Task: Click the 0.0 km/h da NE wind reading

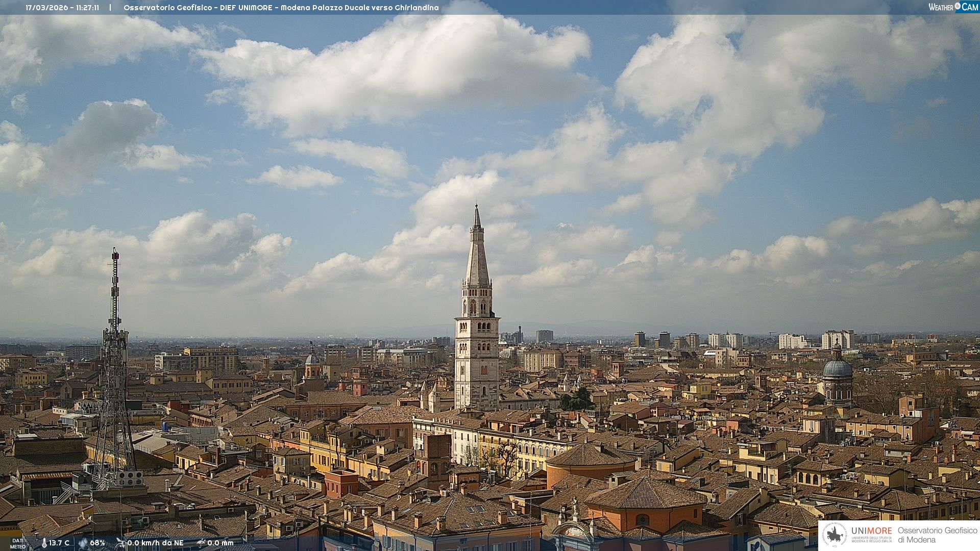Action: 155,543
